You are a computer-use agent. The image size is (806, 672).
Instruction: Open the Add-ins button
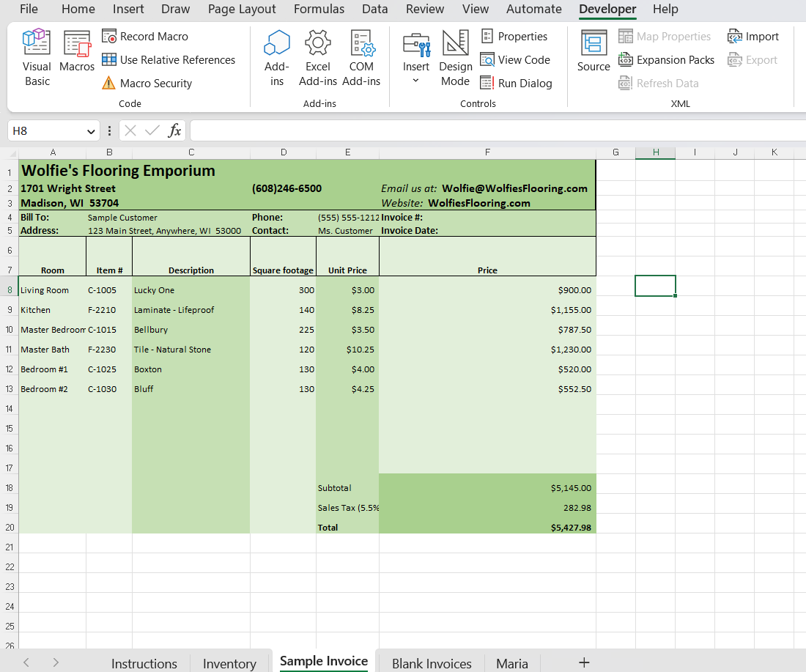276,58
